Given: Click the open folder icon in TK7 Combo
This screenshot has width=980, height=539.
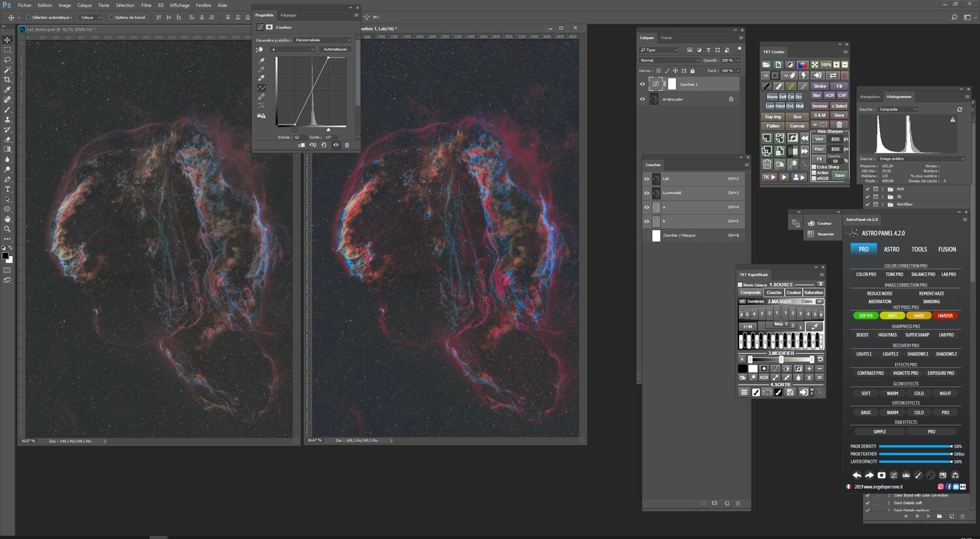Looking at the screenshot, I should (x=766, y=65).
